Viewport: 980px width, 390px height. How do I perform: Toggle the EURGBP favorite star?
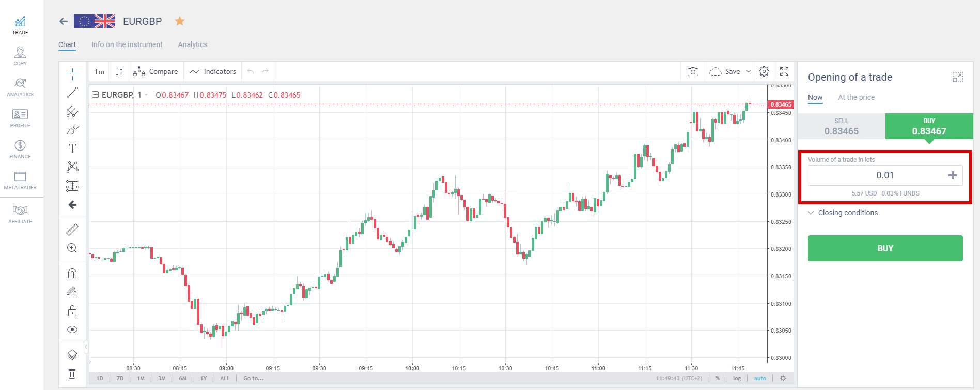180,21
